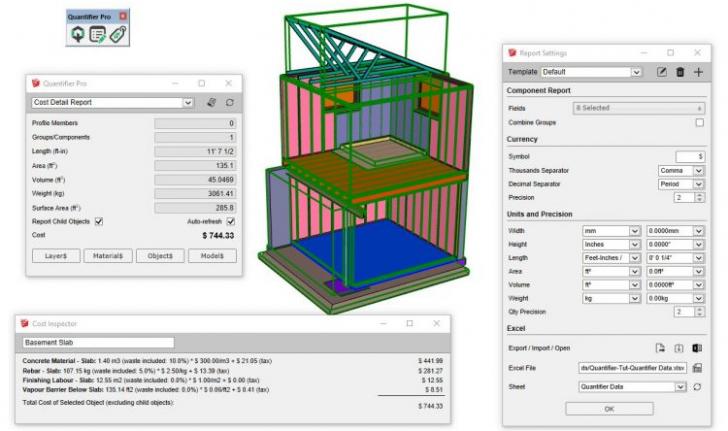Click the Material$ button
The height and width of the screenshot is (431, 728).
(x=108, y=256)
